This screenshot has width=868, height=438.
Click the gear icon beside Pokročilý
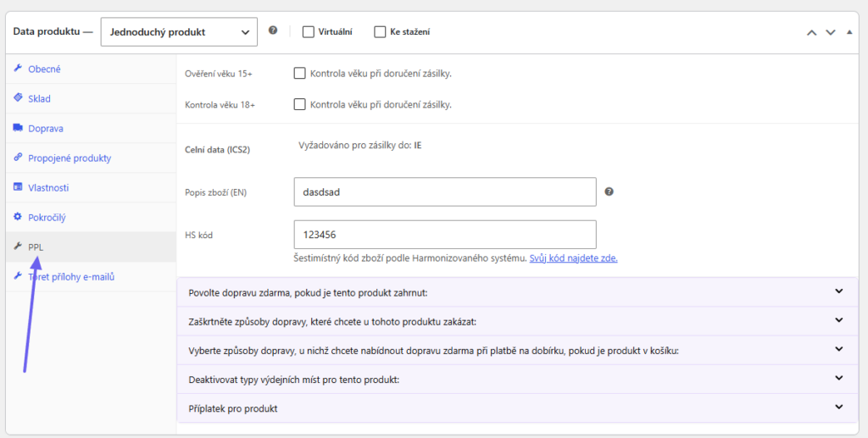pos(18,218)
